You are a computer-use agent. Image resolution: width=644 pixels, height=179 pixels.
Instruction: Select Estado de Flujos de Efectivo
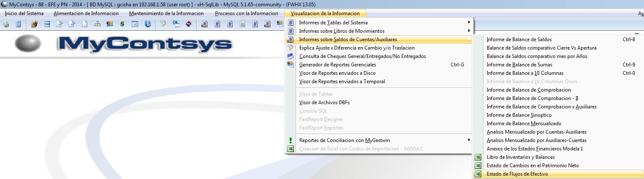coord(558,174)
